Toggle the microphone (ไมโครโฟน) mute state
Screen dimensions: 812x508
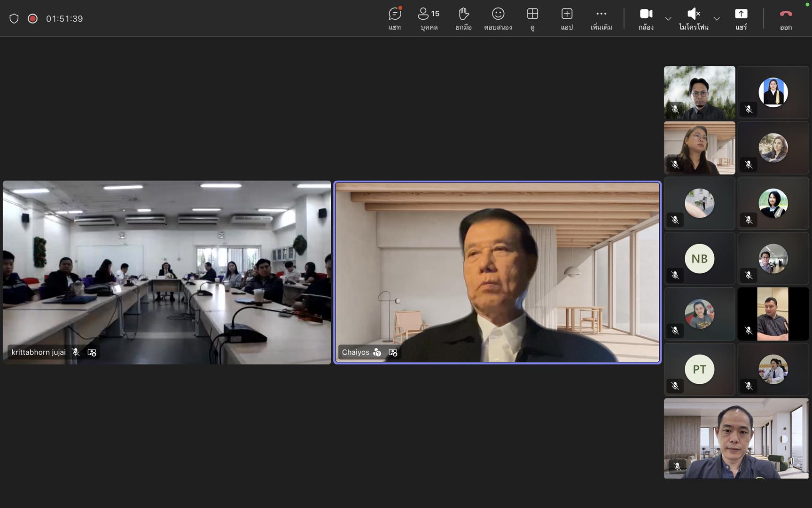click(694, 14)
